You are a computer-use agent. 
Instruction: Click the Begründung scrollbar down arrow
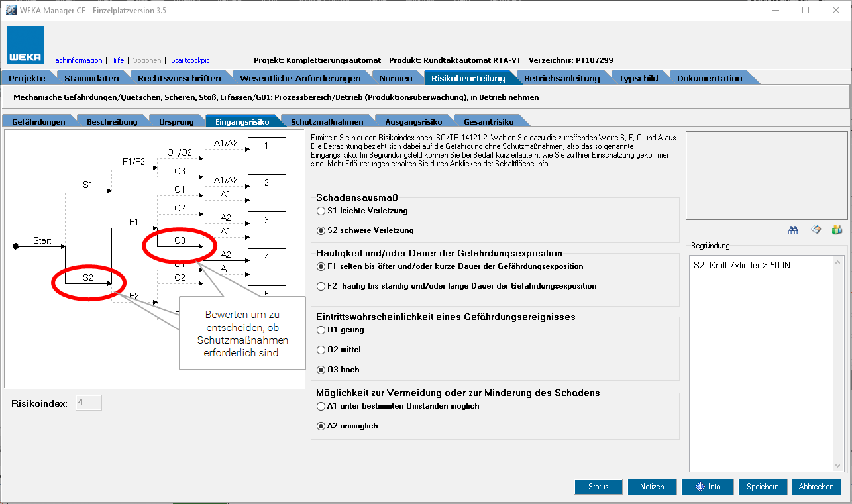tap(837, 466)
